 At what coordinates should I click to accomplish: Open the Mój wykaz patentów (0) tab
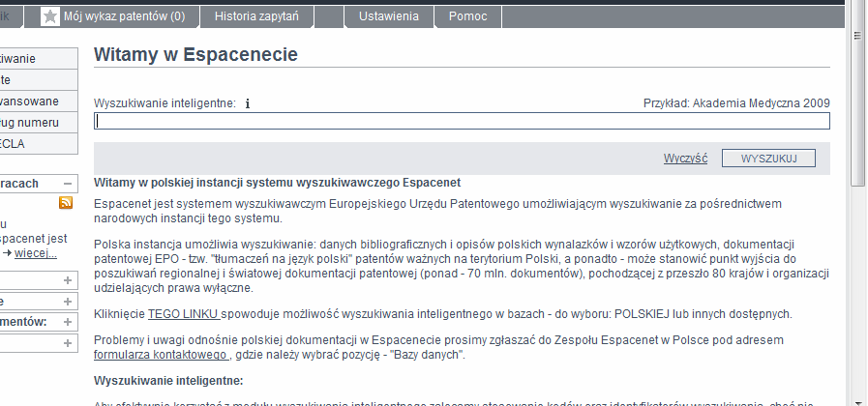[112, 16]
